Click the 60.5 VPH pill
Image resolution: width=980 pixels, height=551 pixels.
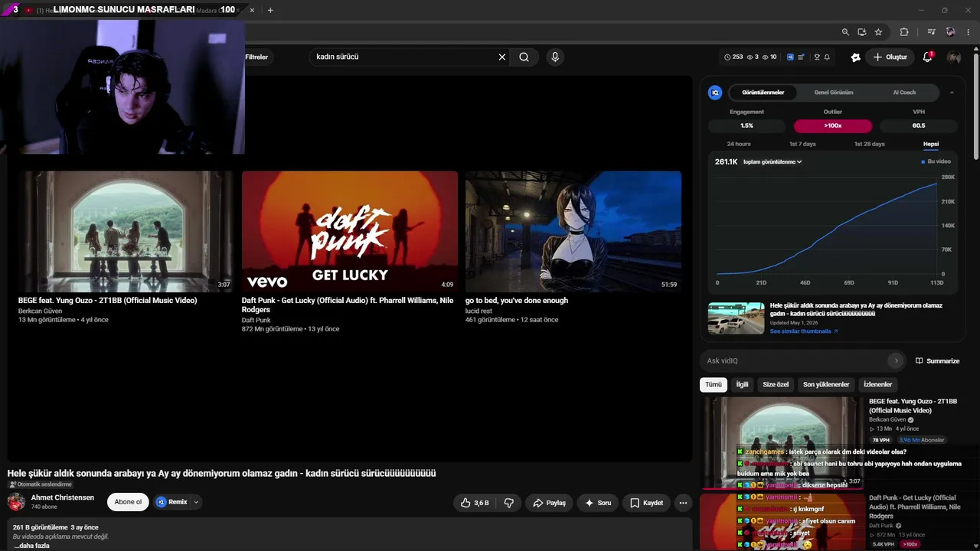[919, 126]
